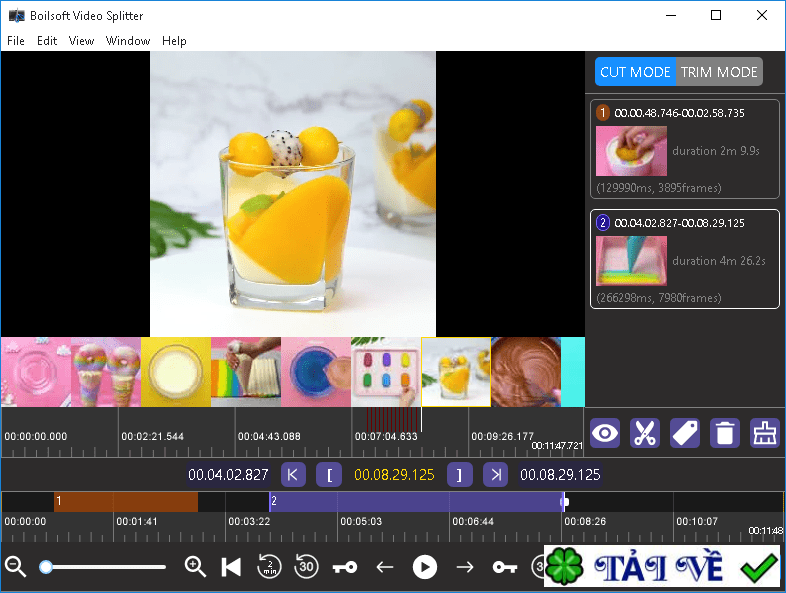Screen dimensions: 786x593
Task: Set segment end with the ] button
Action: click(x=459, y=475)
